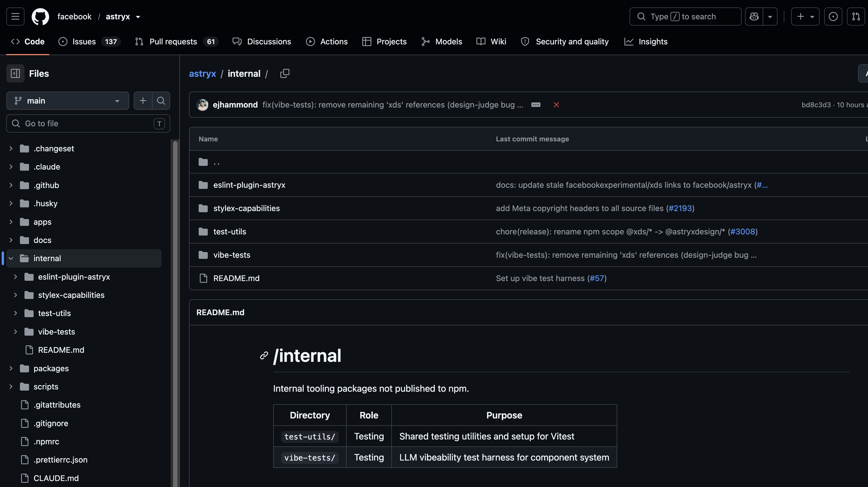Focus the Go to file input

point(88,124)
